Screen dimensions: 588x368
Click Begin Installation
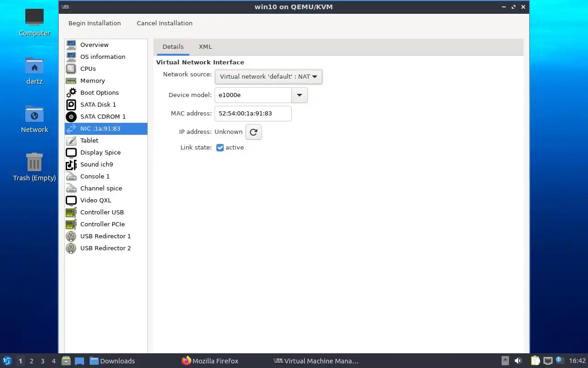(95, 23)
